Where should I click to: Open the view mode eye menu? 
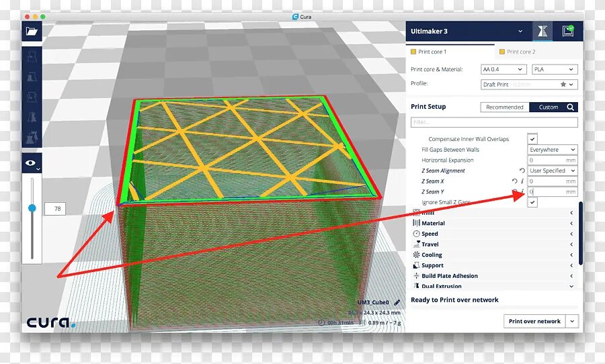point(32,163)
